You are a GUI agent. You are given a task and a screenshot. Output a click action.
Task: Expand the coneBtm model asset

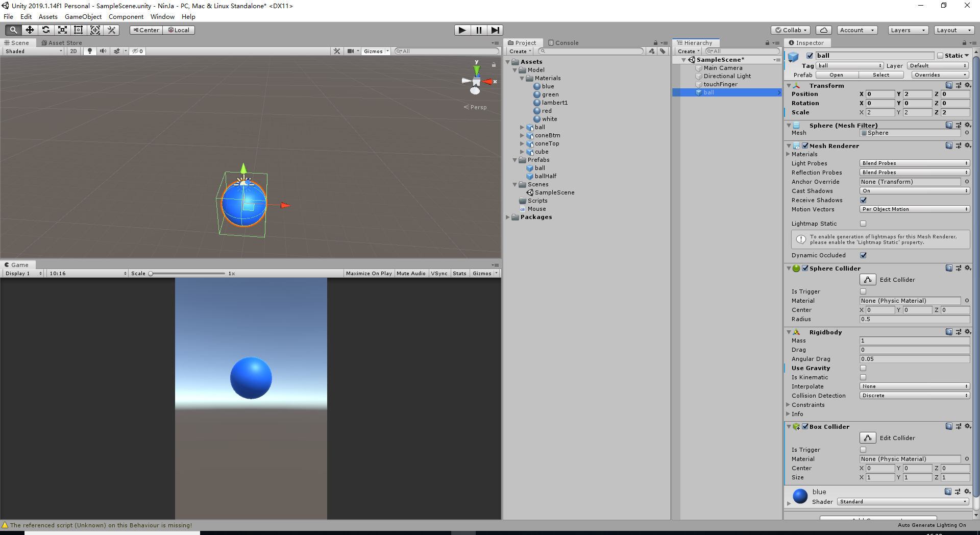(x=522, y=135)
